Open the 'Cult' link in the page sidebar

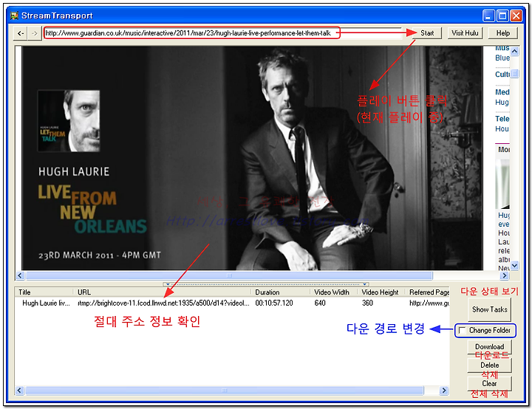pos(502,75)
